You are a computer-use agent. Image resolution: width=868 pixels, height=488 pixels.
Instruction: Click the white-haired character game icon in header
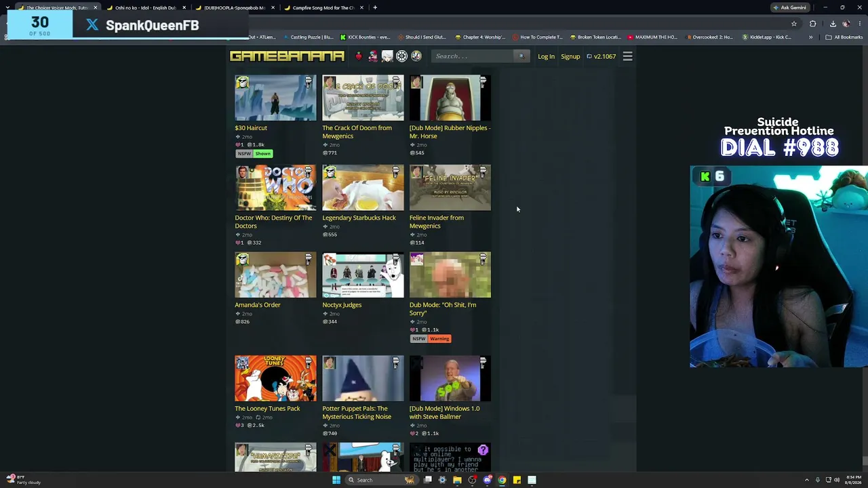pos(387,56)
